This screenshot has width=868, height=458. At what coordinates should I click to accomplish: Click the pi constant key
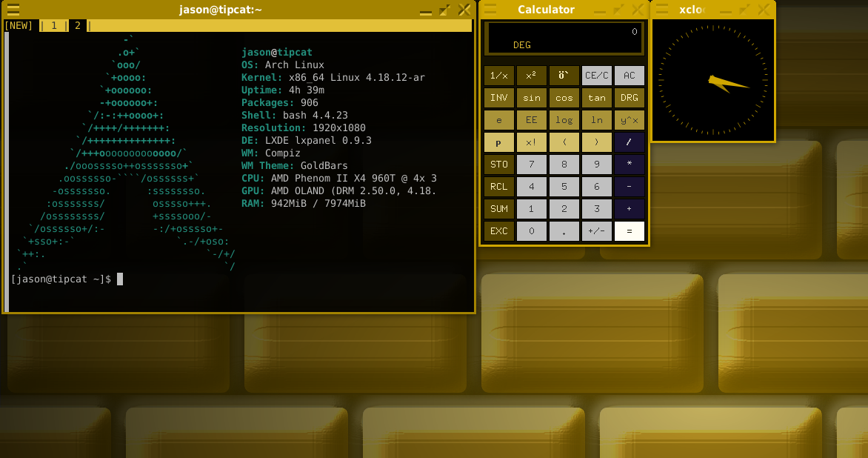pos(498,142)
